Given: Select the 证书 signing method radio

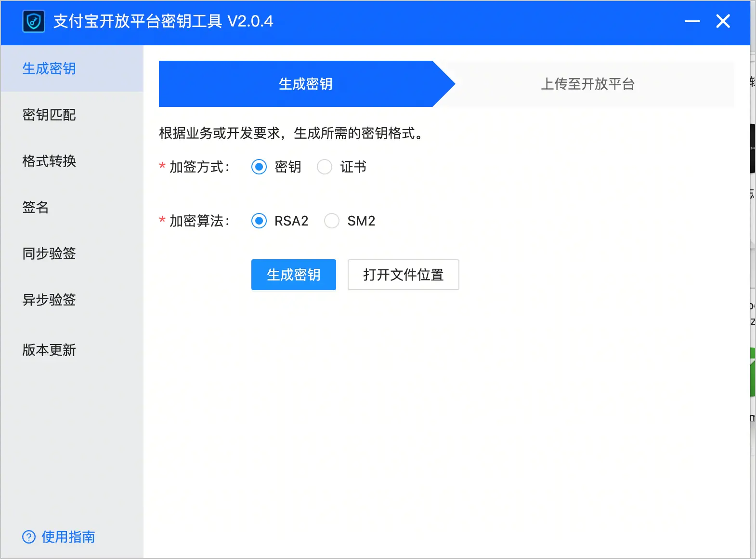Looking at the screenshot, I should [x=325, y=167].
